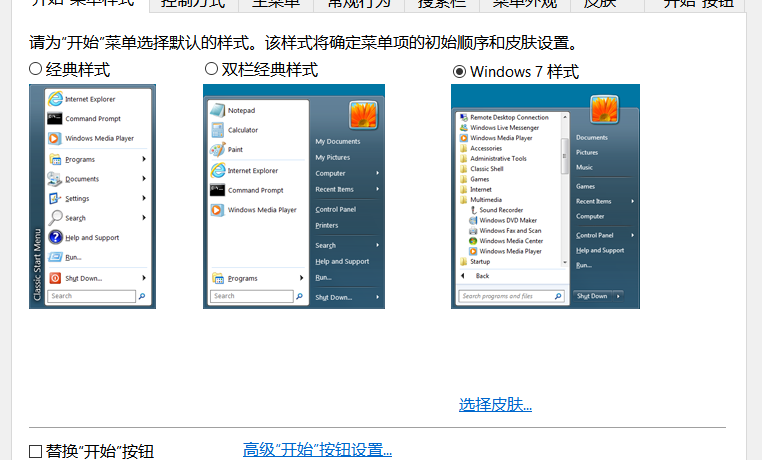
Task: Click Help and Support icon in classic preview
Action: tap(55, 237)
